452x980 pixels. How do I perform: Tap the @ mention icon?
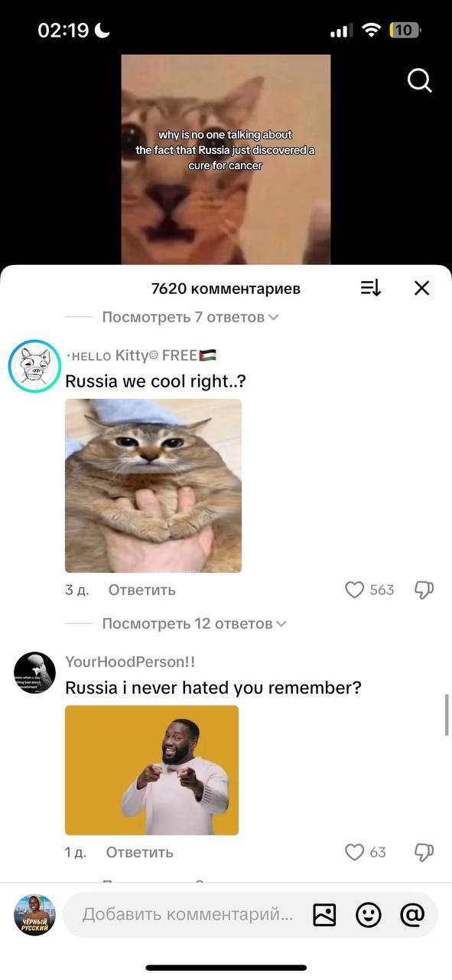pos(412,914)
